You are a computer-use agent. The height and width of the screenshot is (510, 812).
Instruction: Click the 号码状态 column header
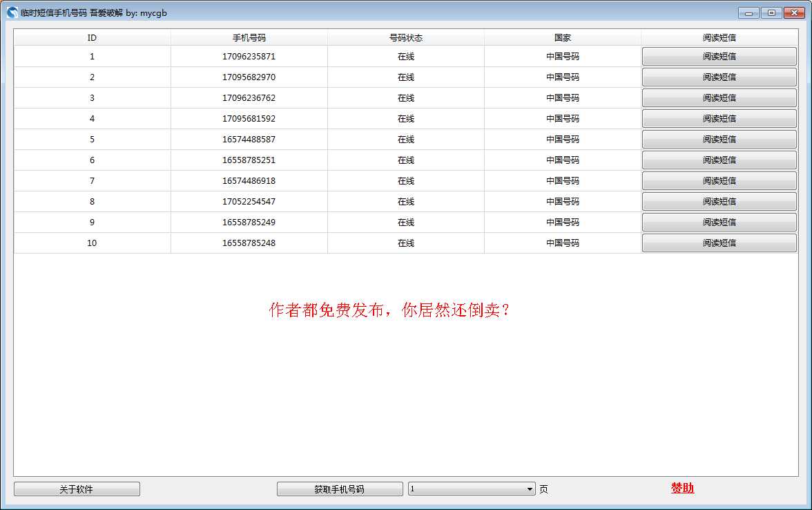coord(406,38)
